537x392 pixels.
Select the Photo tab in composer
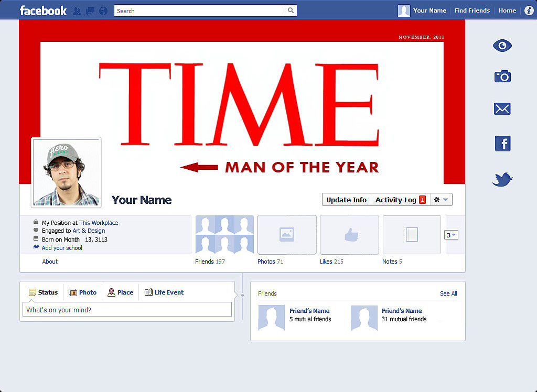[83, 292]
